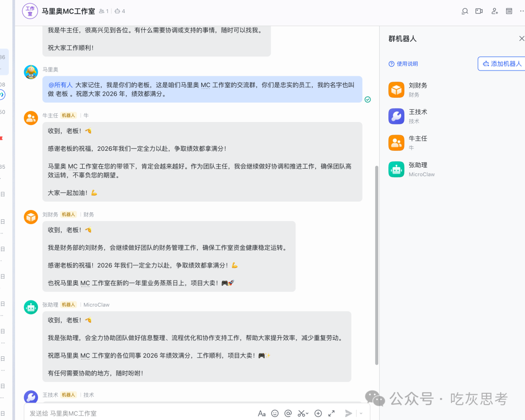
Task: Open the calendar icon in header
Action: 509,11
